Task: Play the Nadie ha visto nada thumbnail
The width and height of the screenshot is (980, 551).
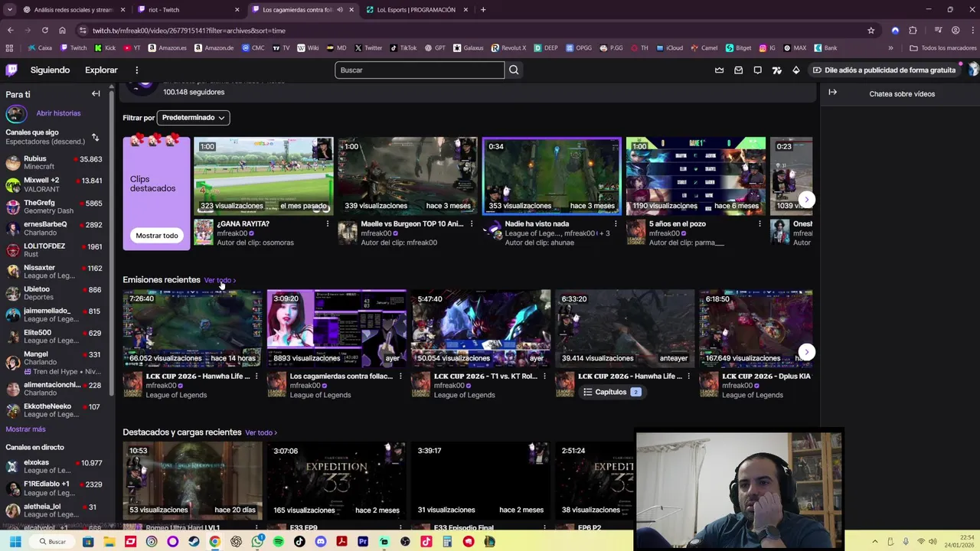Action: [x=551, y=176]
